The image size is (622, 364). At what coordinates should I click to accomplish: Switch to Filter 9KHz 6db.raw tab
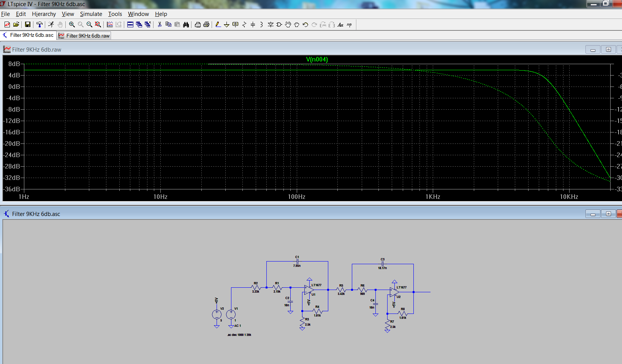84,36
